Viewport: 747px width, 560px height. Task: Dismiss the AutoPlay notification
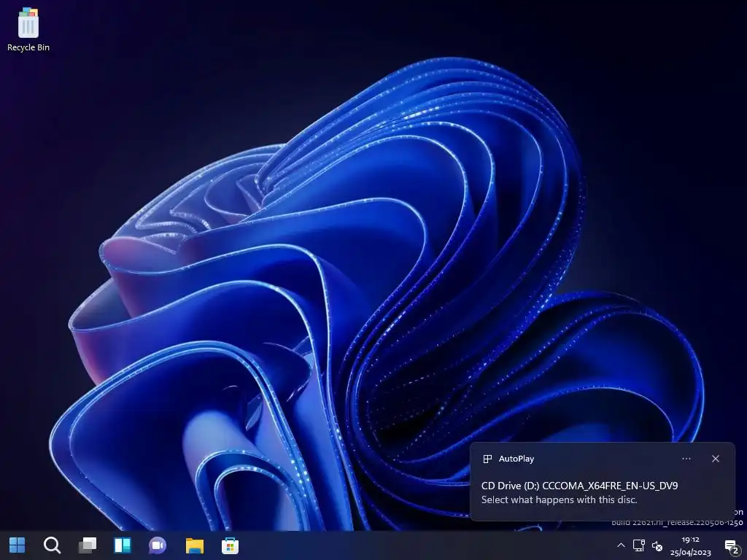click(x=716, y=459)
